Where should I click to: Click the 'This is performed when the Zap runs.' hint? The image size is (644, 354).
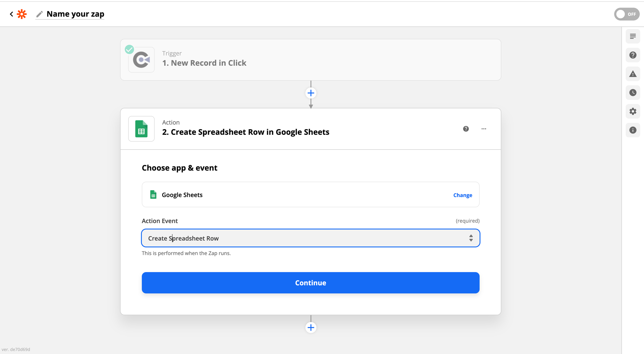tap(186, 253)
